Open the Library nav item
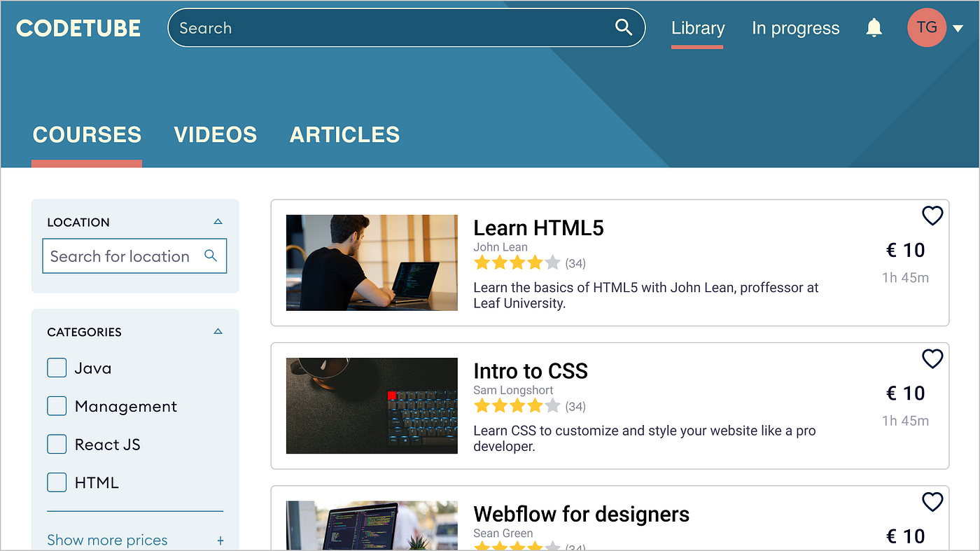The width and height of the screenshot is (980, 551). tap(698, 28)
